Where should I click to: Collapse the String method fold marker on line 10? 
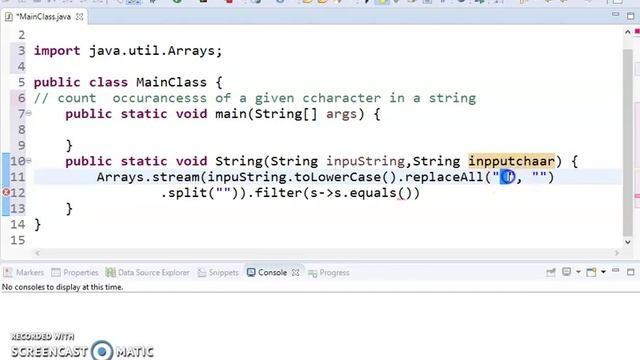[x=29, y=160]
